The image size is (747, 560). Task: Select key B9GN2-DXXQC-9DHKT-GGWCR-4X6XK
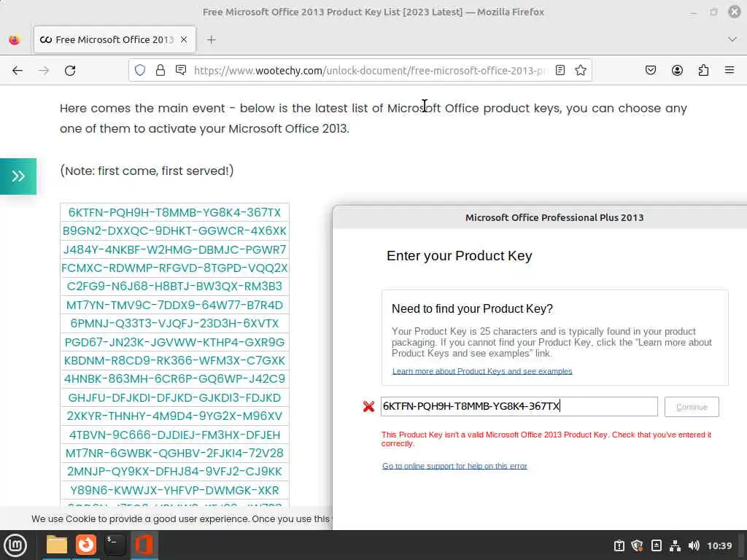(174, 231)
